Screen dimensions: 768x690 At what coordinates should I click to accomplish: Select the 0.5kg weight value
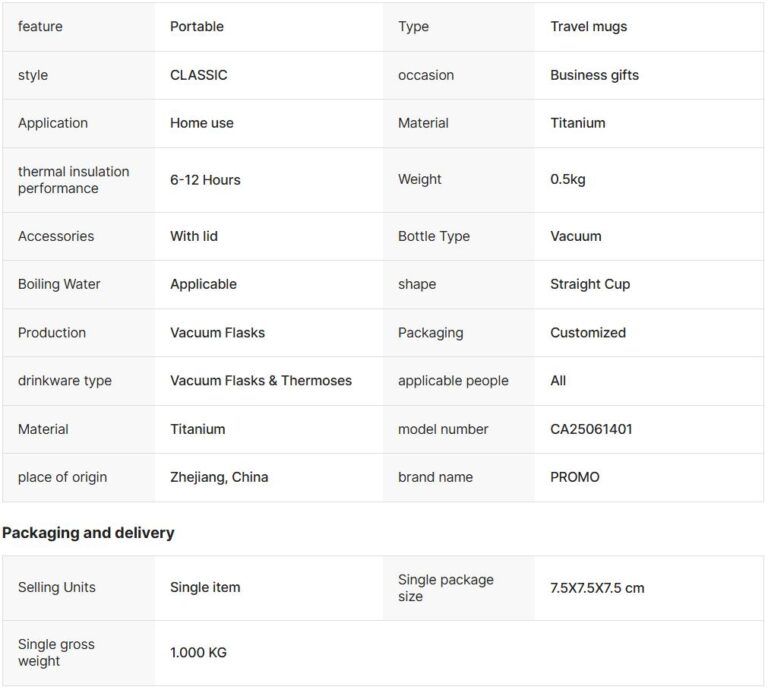point(568,179)
